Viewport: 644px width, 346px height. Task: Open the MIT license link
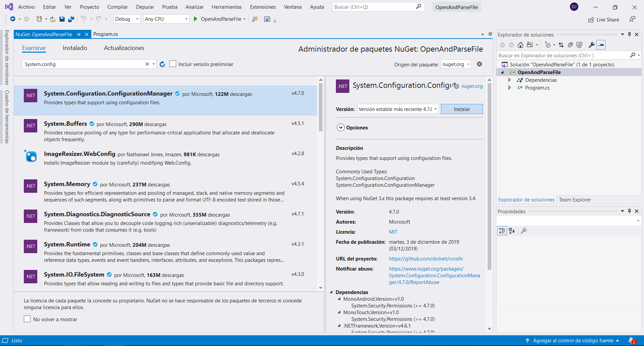coord(393,232)
